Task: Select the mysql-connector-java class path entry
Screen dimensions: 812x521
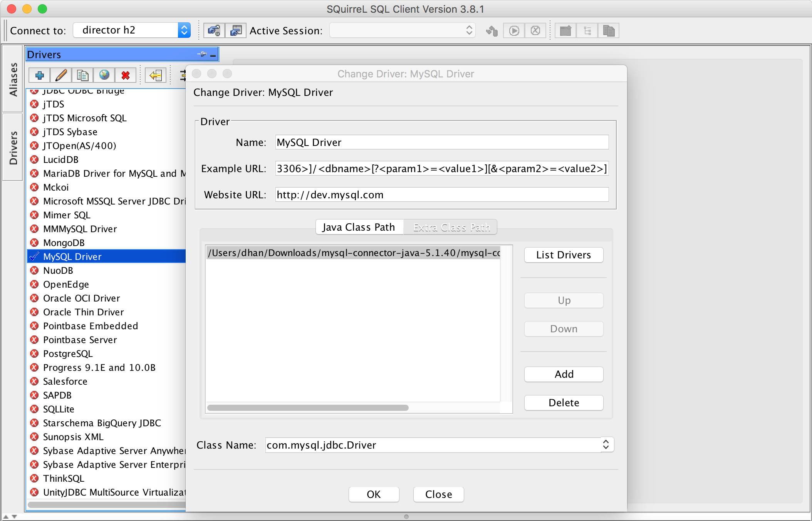Action: 353,253
